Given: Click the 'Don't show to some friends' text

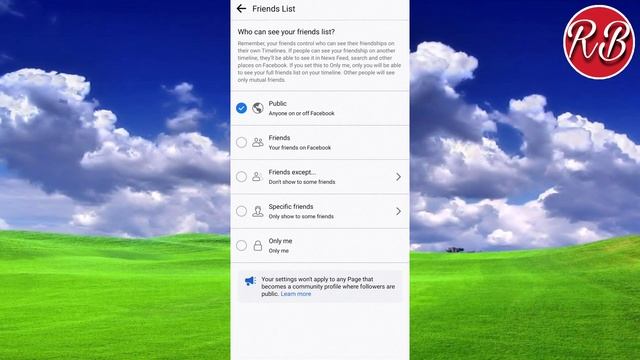Looking at the screenshot, I should (x=302, y=182).
